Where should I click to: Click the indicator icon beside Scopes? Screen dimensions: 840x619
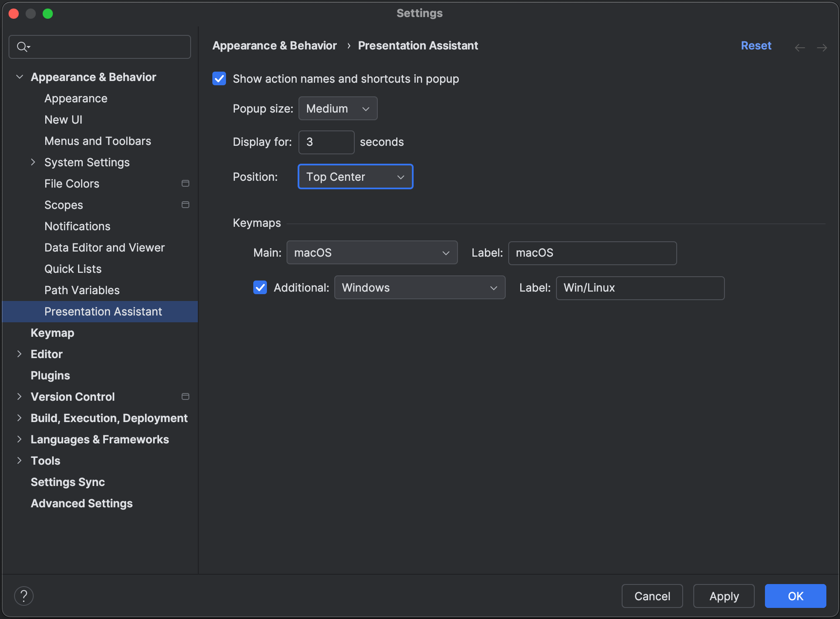(x=185, y=205)
